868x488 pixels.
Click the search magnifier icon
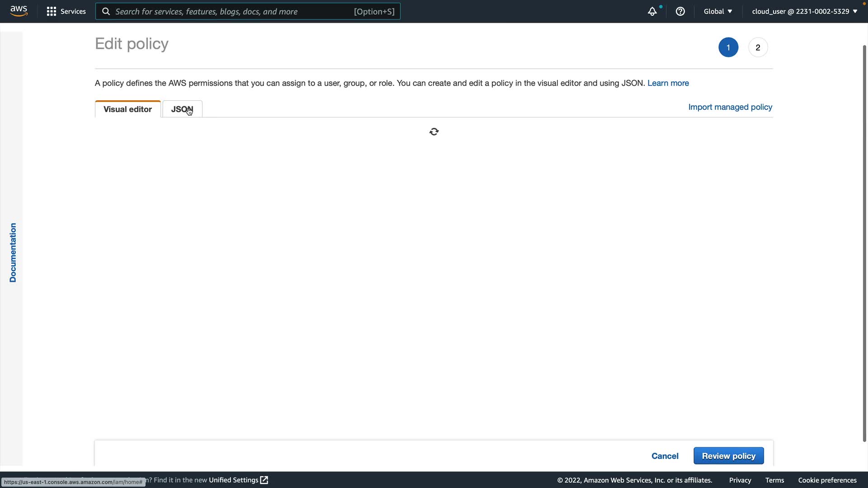(106, 11)
